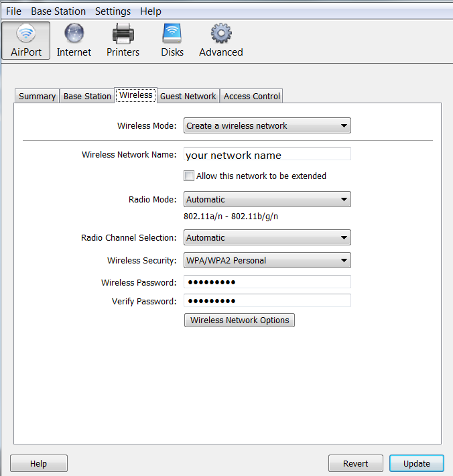The width and height of the screenshot is (453, 476).
Task: Select the Wireless tab
Action: pyautogui.click(x=135, y=95)
